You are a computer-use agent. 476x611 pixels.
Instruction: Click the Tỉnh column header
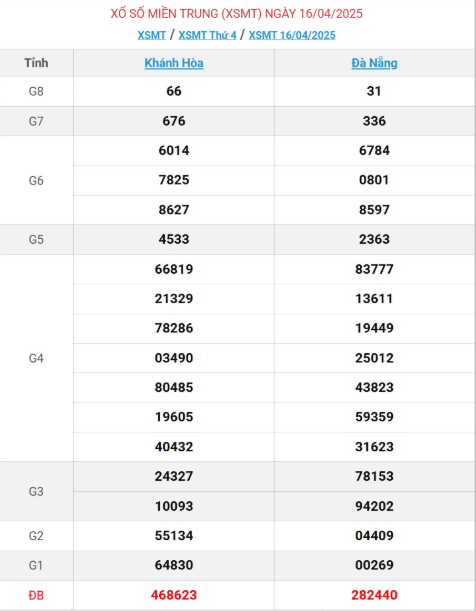click(x=36, y=63)
